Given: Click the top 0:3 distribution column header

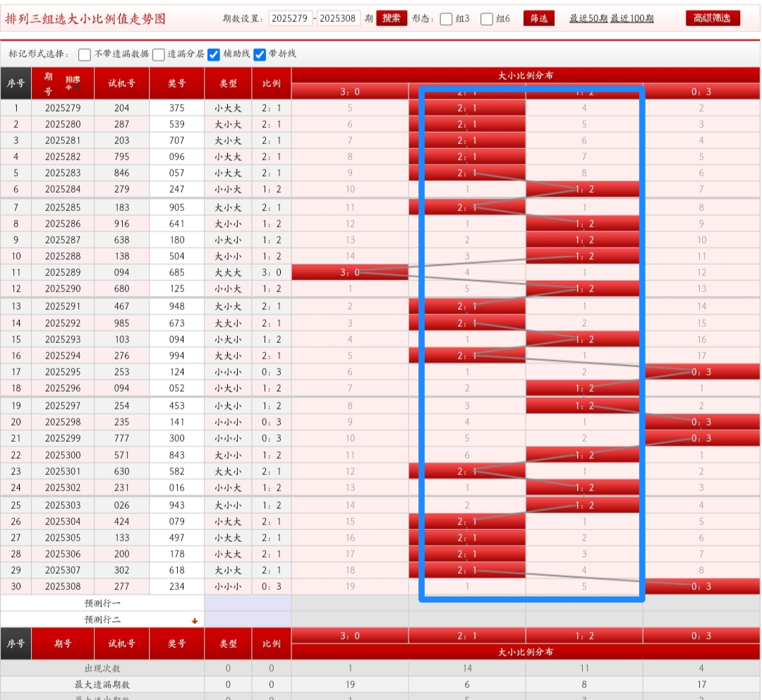Looking at the screenshot, I should 701,92.
